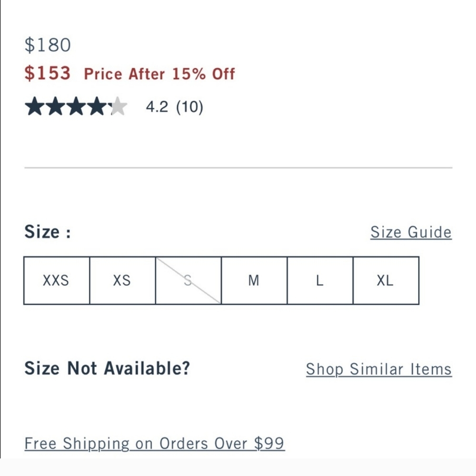Click Shop Similar Items link
The width and height of the screenshot is (476, 476).
[x=378, y=369]
